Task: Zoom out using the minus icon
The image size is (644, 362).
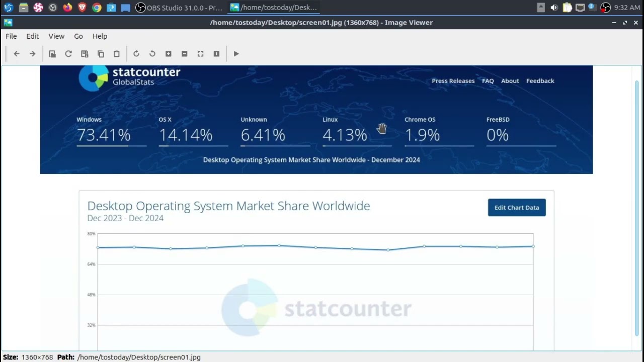Action: pos(185,54)
